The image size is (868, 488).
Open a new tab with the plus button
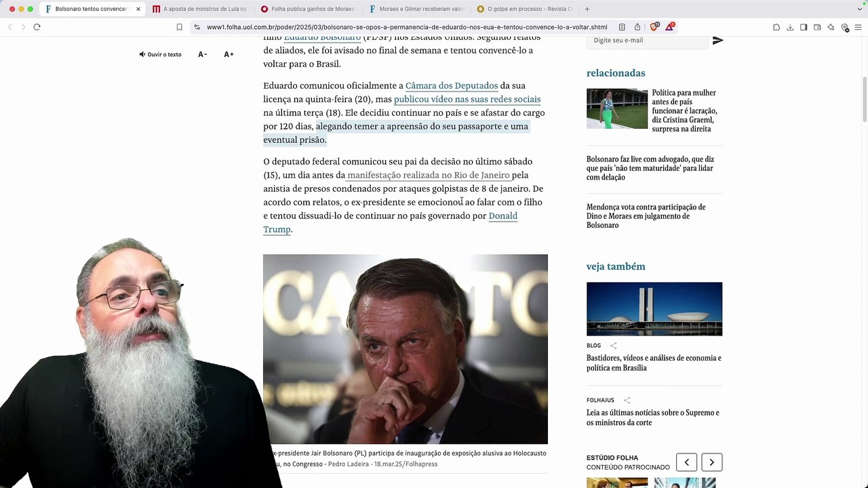coord(587,9)
